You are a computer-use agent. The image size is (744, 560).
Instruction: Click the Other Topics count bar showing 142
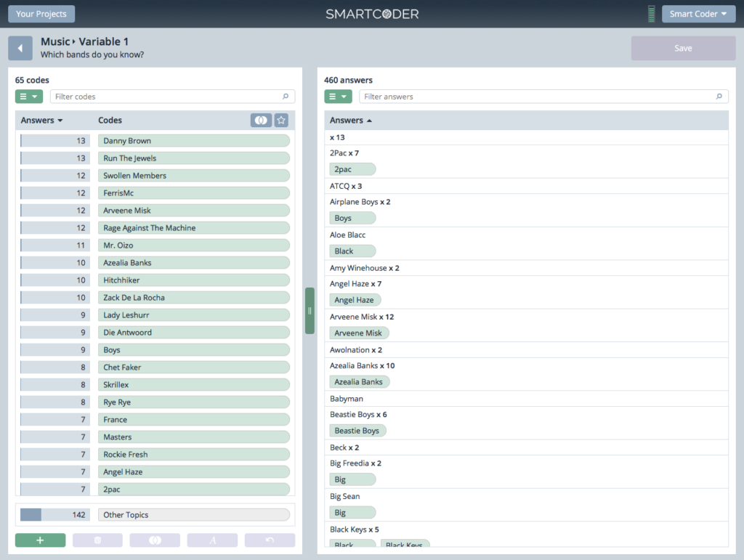(x=55, y=514)
